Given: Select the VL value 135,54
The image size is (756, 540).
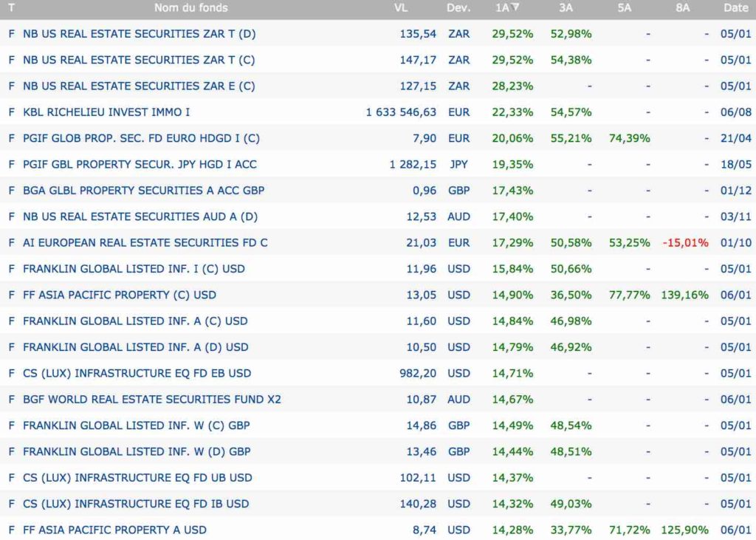Looking at the screenshot, I should pyautogui.click(x=418, y=34).
